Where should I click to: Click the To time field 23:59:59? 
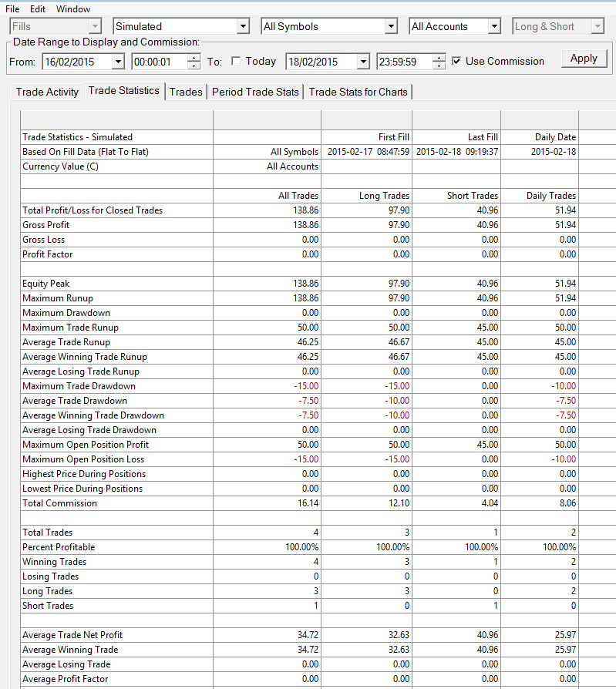pos(405,62)
